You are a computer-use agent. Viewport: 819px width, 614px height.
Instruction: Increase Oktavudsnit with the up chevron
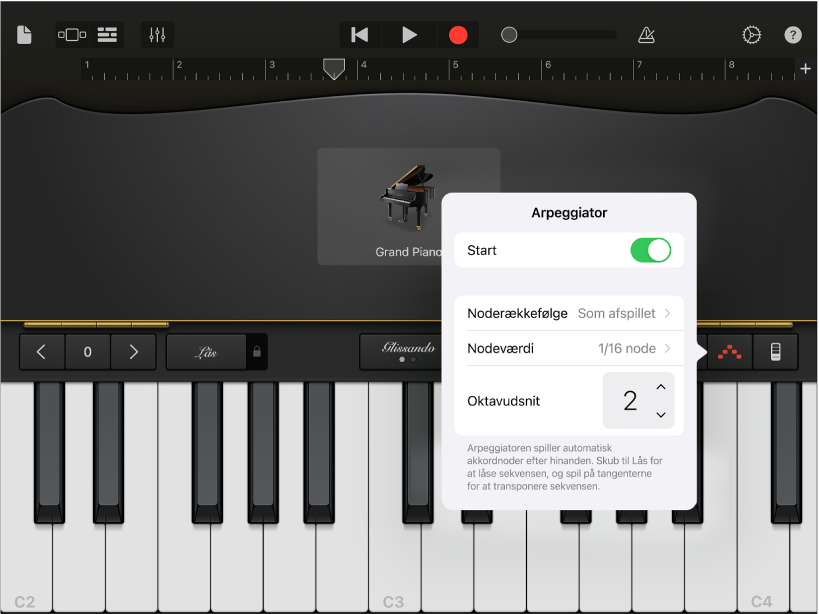661,388
